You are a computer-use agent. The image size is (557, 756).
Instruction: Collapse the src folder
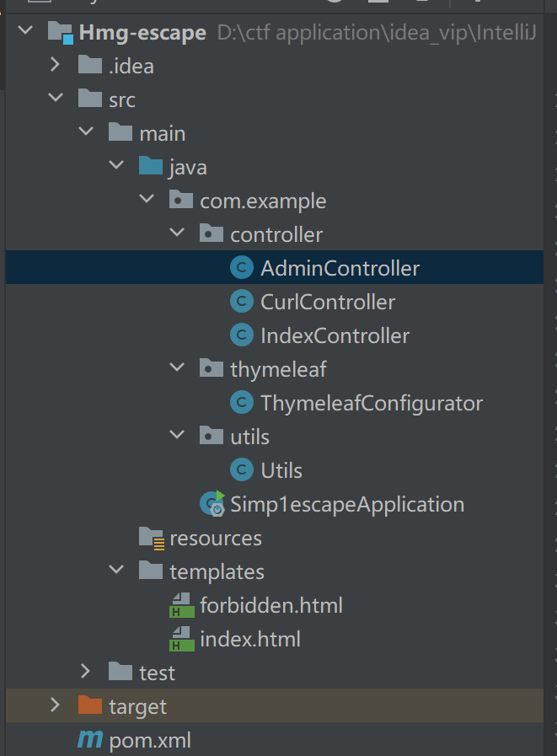pyautogui.click(x=55, y=99)
